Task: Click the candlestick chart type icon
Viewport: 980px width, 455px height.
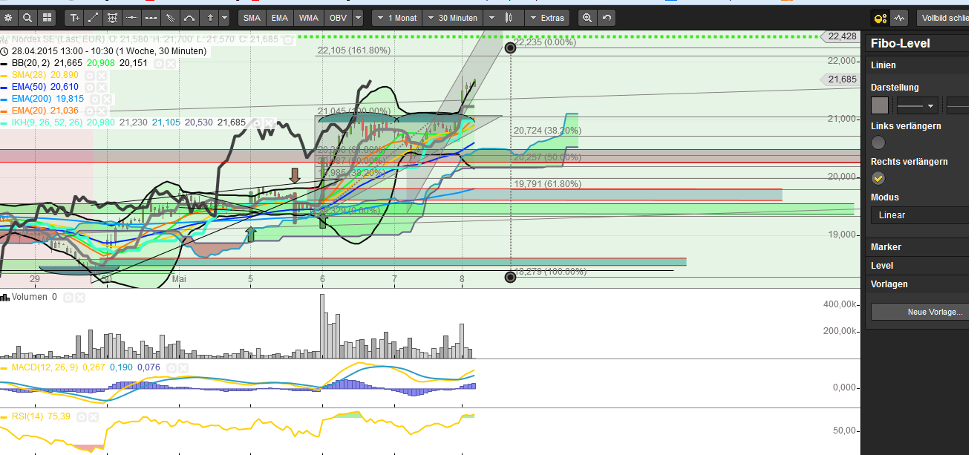Action: (509, 17)
